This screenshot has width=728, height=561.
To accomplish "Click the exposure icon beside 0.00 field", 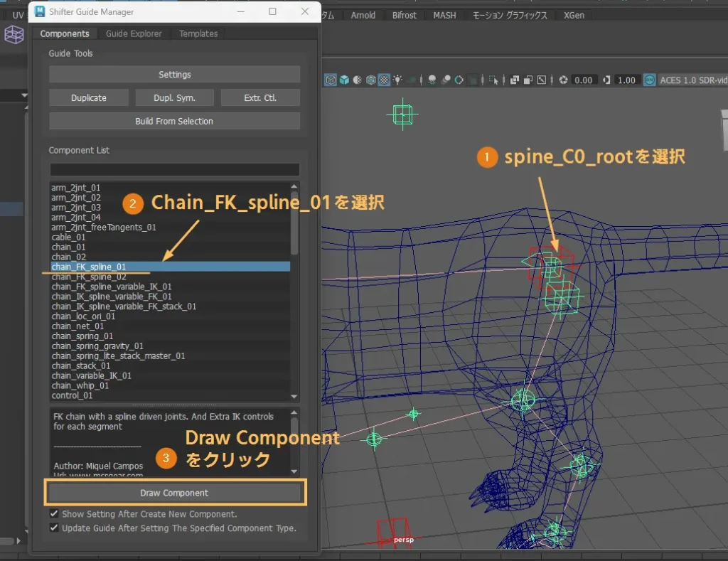I will (x=563, y=80).
